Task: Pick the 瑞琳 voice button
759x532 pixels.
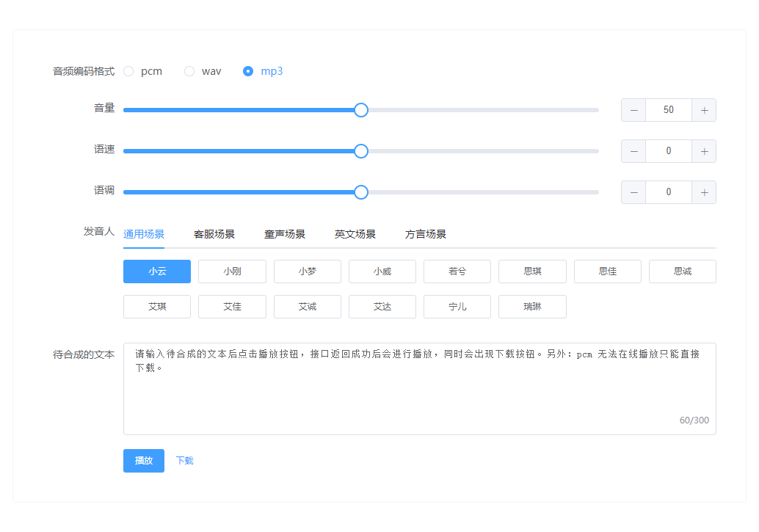Action: pos(532,307)
